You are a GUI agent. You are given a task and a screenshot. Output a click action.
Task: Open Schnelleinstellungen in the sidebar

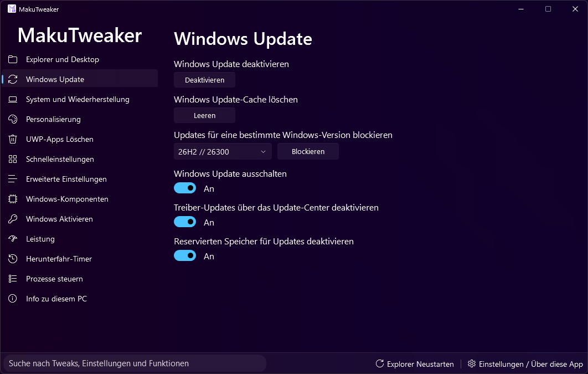point(80,159)
